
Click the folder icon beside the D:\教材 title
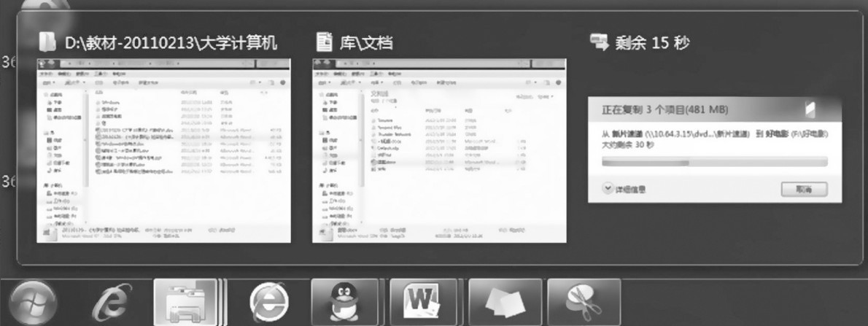47,42
